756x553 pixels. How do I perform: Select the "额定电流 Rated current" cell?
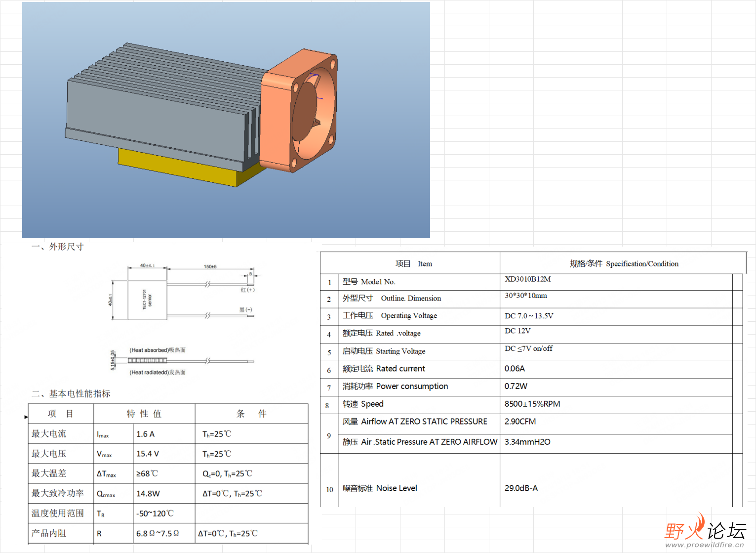pyautogui.click(x=419, y=369)
